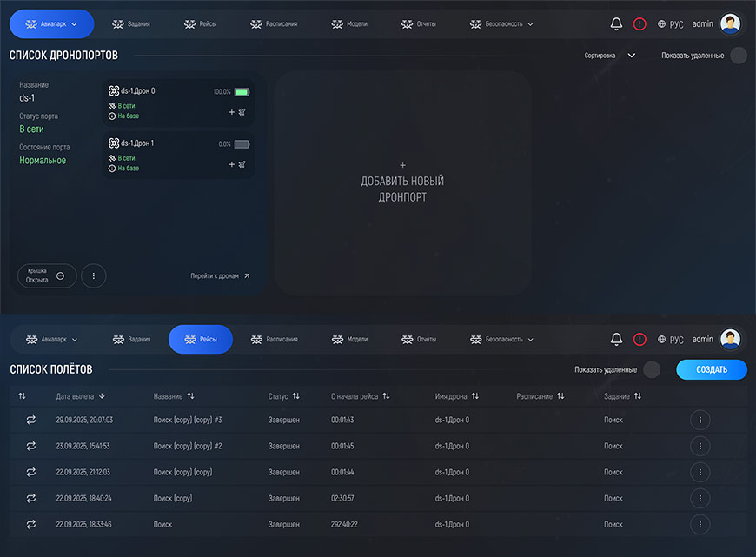Follow the Перейти к дронам link
The image size is (756, 557).
(220, 276)
